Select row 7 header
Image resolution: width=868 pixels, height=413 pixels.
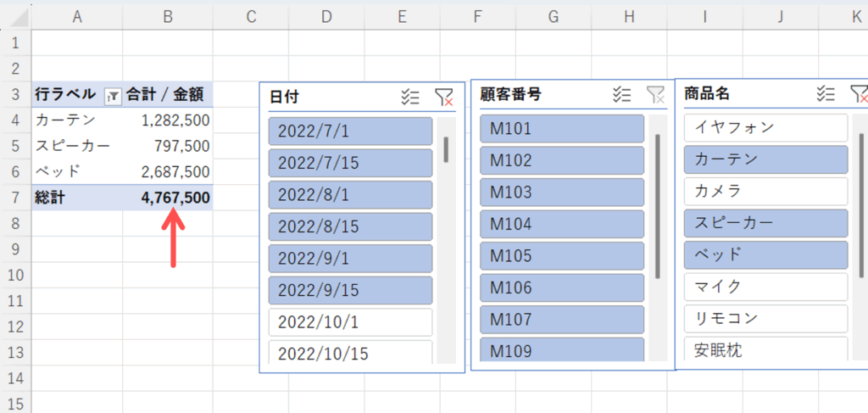[16, 198]
